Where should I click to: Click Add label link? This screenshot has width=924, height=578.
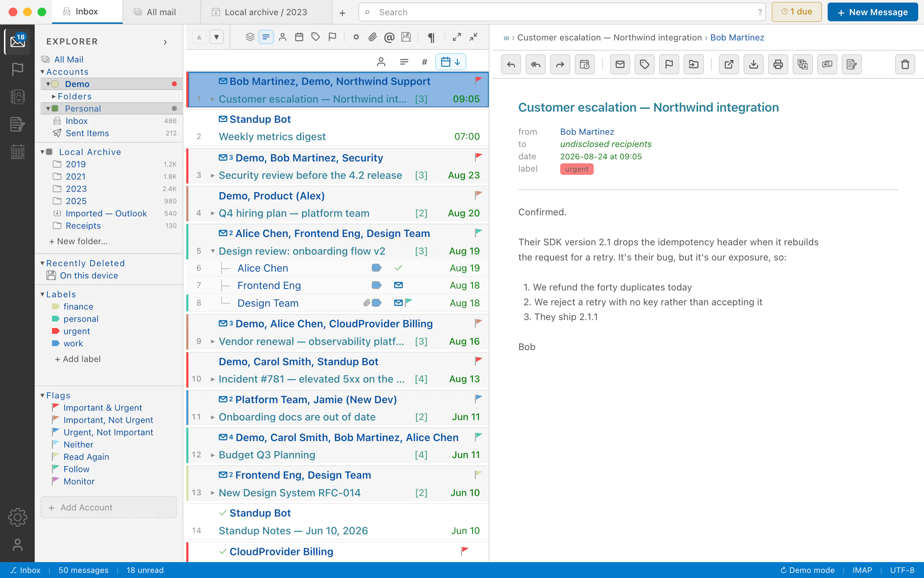point(78,359)
